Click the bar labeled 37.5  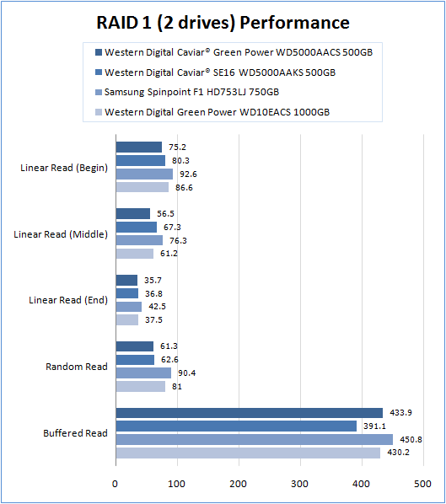pos(127,320)
